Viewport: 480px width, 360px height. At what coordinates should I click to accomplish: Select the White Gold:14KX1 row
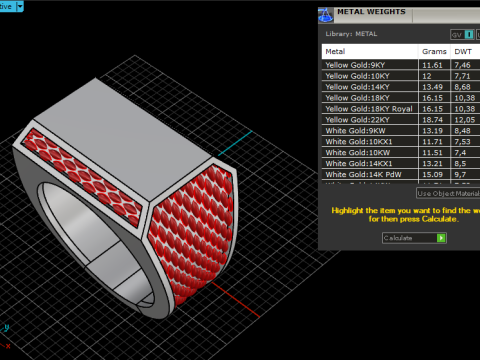401,164
